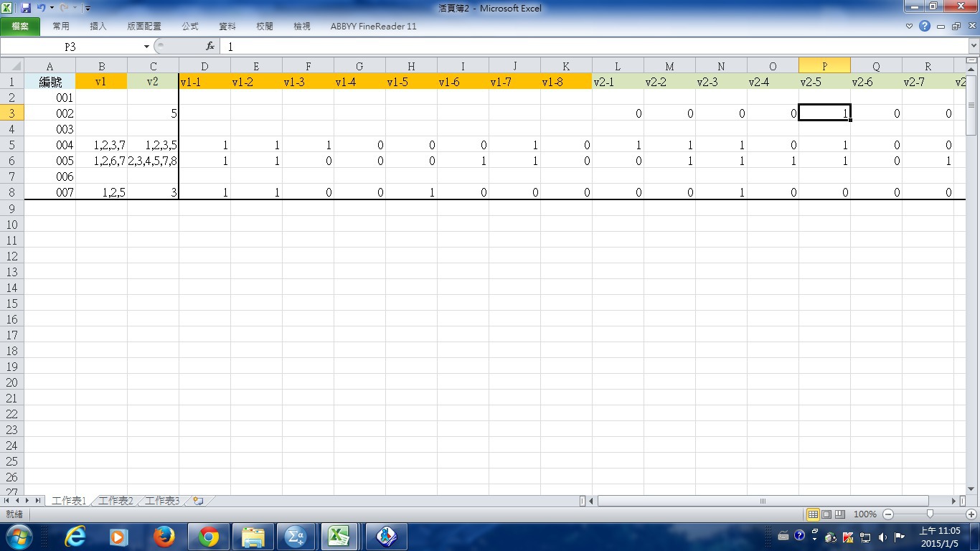Image resolution: width=980 pixels, height=551 pixels.
Task: Switch to Page Break Preview view
Action: point(839,514)
